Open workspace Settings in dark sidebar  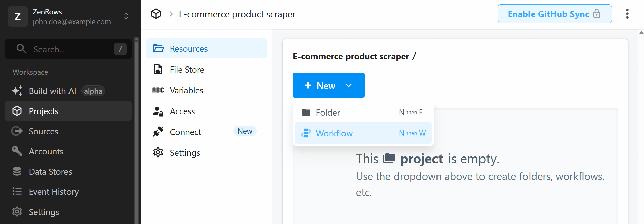pyautogui.click(x=68, y=212)
